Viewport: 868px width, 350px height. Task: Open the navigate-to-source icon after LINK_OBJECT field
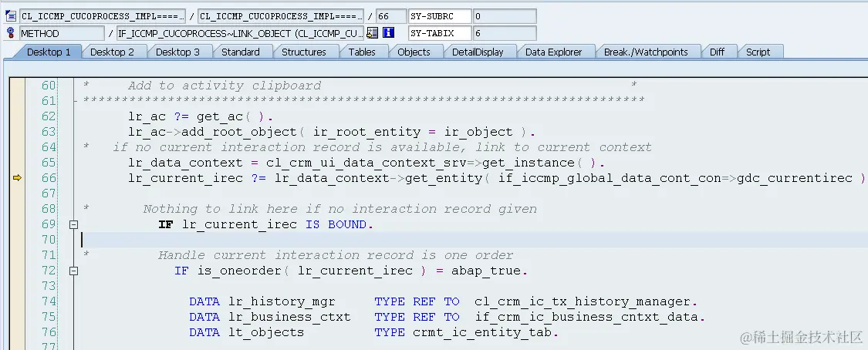[373, 33]
